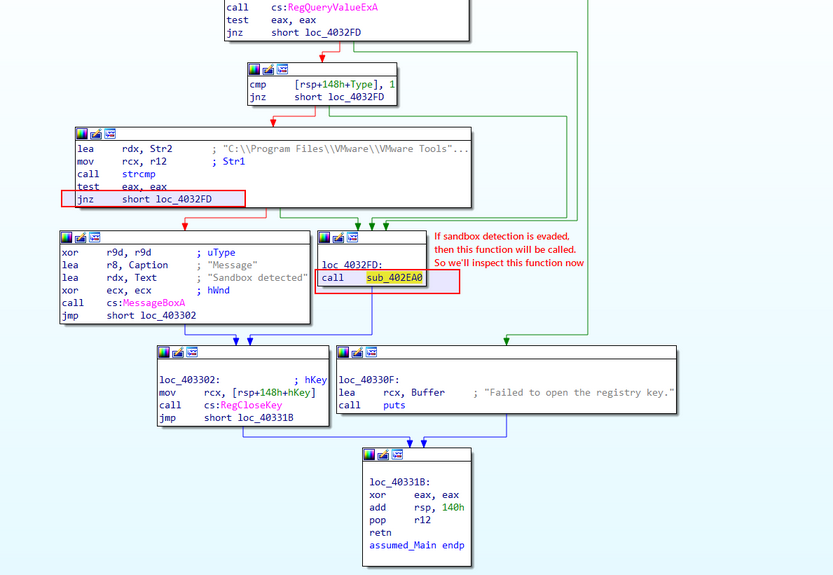The height and width of the screenshot is (575, 833).
Task: Select the puts call operand
Action: 394,405
